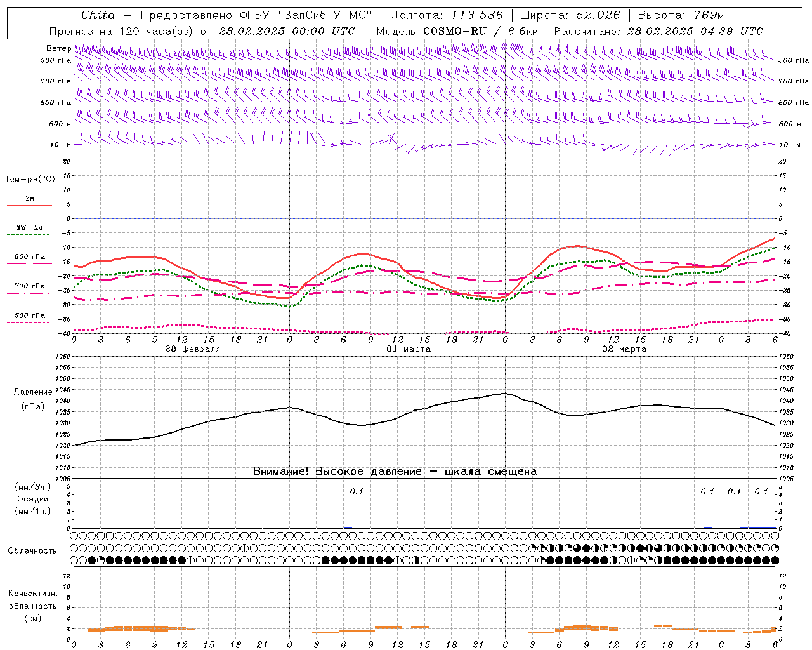Viewport: 812px width, 650px height.
Task: Click the "500 м" wind level label on the left
Action: [60, 124]
